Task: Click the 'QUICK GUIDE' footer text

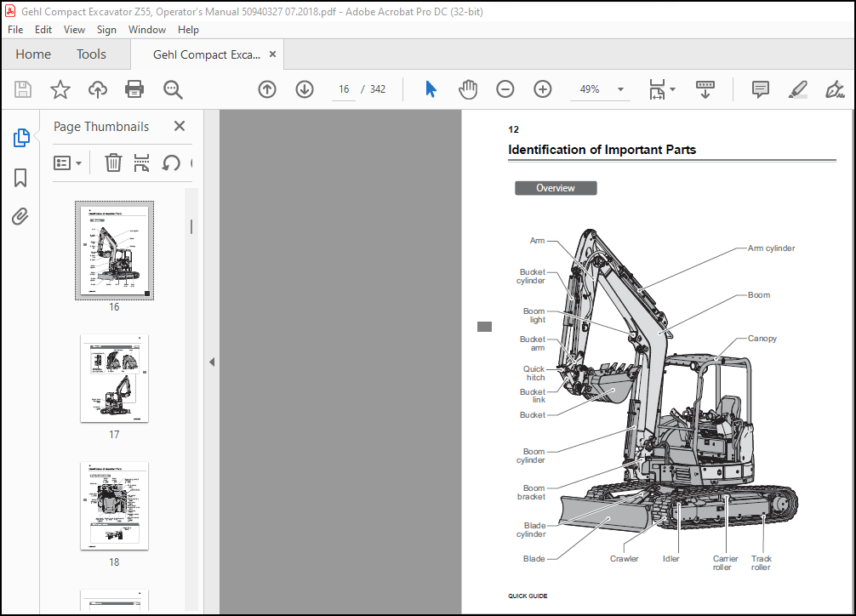Action: pos(528,596)
